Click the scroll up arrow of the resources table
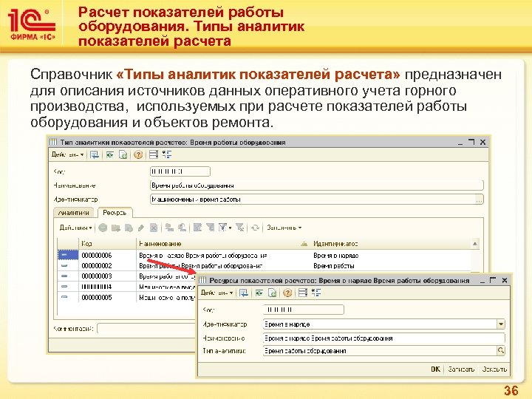 click(475, 244)
